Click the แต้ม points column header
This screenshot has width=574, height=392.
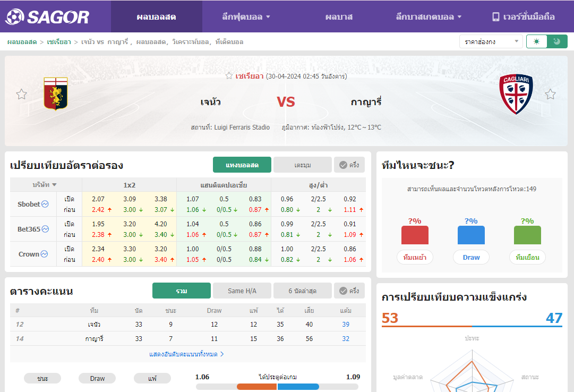[x=346, y=311]
